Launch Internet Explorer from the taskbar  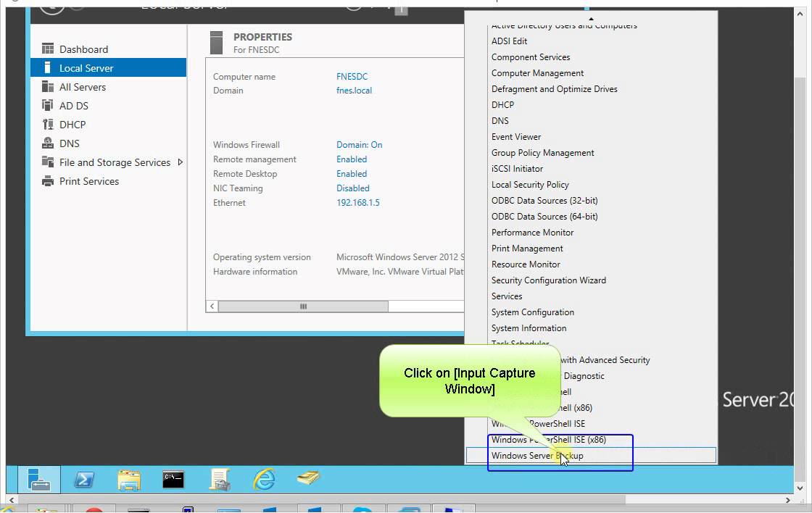(264, 480)
